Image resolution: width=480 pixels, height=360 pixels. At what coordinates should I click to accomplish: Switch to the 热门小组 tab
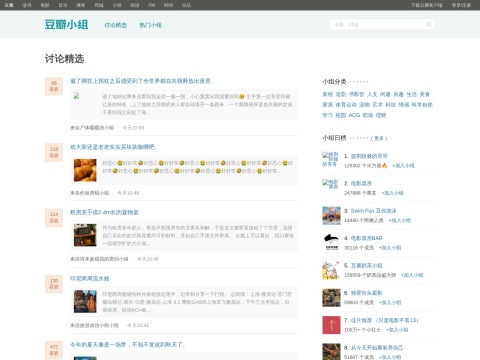151,25
